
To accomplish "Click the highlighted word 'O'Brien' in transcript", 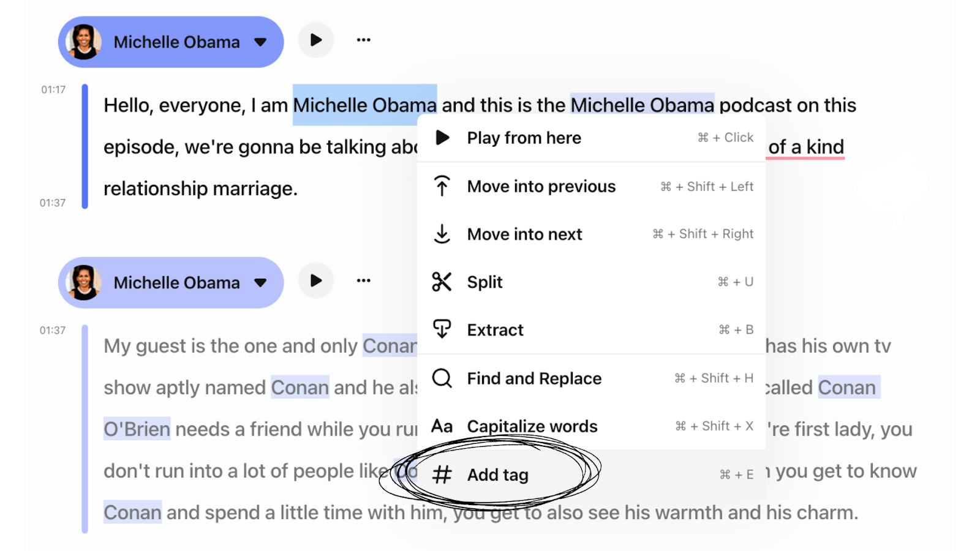I will tap(137, 429).
